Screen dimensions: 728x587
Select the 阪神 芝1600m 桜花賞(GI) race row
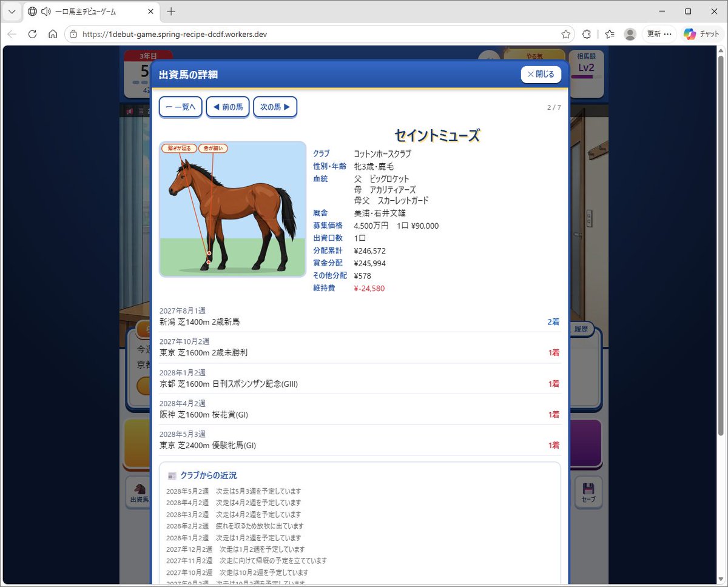click(360, 409)
